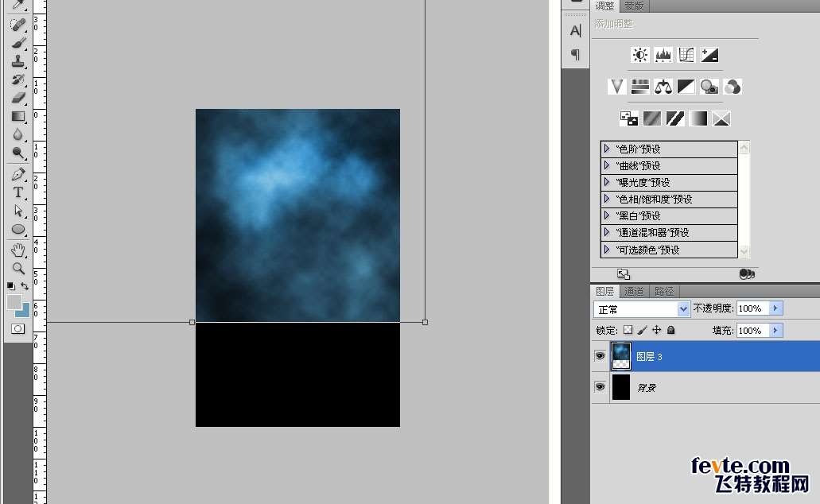Switch to the 图层 tab
The width and height of the screenshot is (820, 504).
point(605,291)
